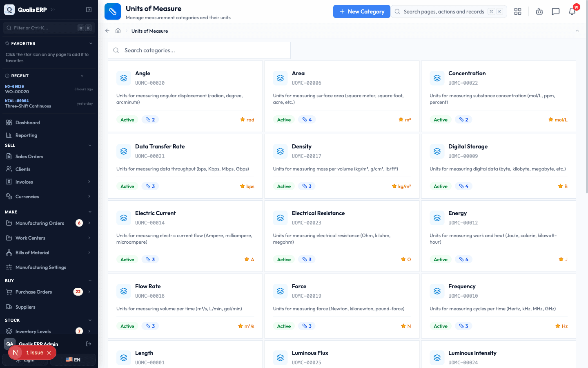Collapse the Recent section
The width and height of the screenshot is (588, 368).
82,76
